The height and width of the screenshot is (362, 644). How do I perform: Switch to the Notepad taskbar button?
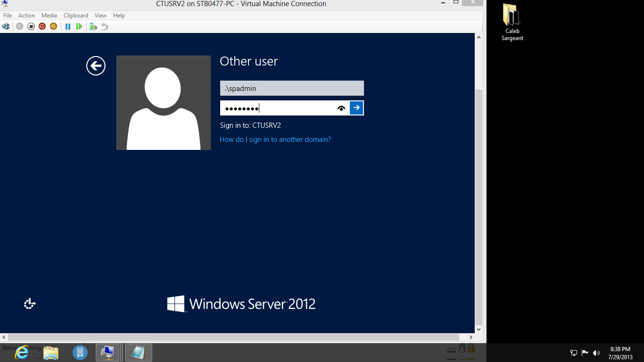tap(139, 352)
